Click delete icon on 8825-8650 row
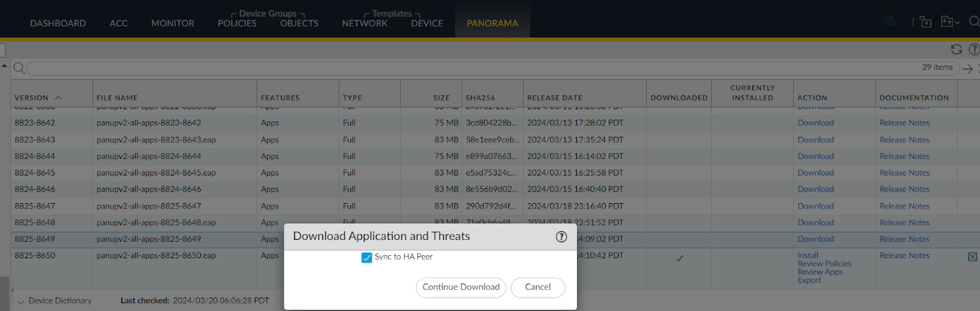Viewport: 980px width, 311px height. 972,257
